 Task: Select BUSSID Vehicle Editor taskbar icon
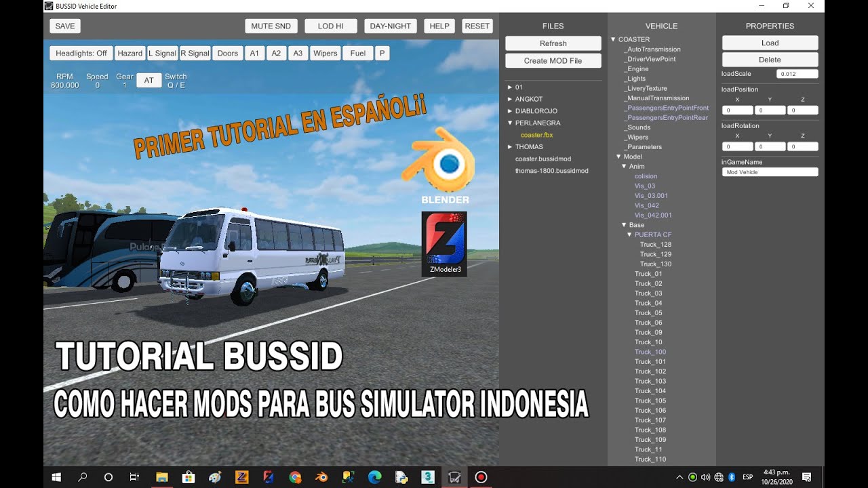pos(454,477)
